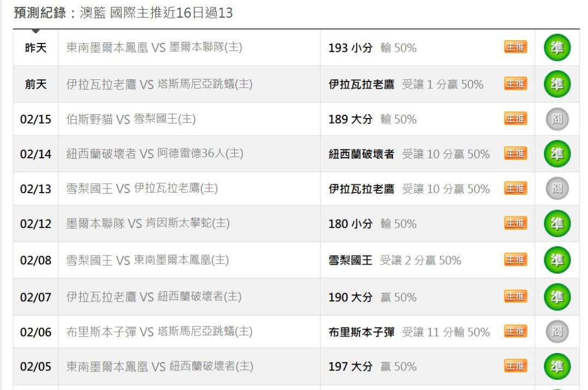This screenshot has width=588, height=390.
Task: Click the gray 囧 icon in 02/06 row
Action: coord(557,332)
